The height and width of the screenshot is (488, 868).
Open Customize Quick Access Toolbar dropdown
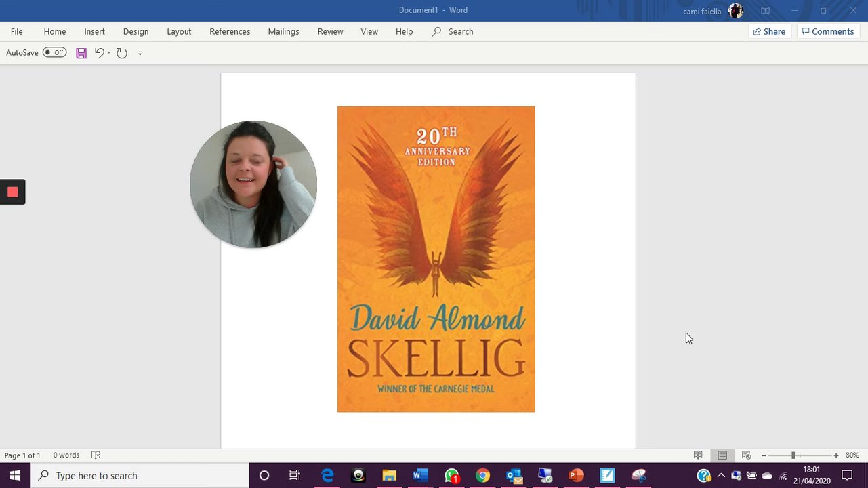140,53
